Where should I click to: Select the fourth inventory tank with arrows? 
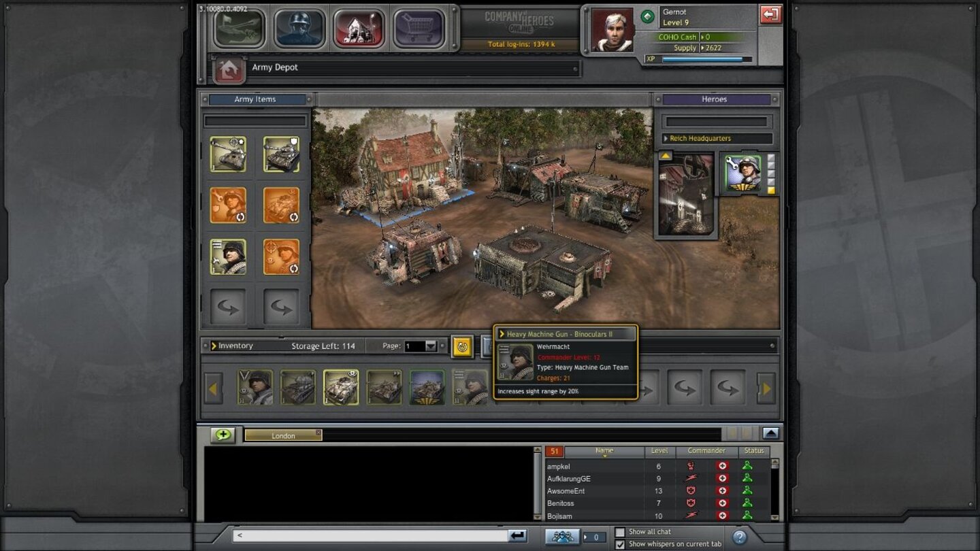pos(385,388)
